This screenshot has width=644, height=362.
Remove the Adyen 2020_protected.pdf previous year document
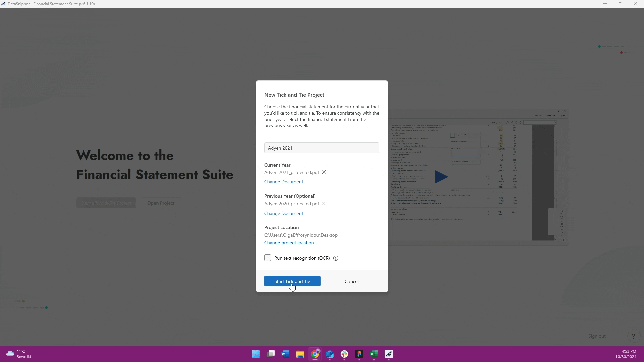(x=324, y=204)
